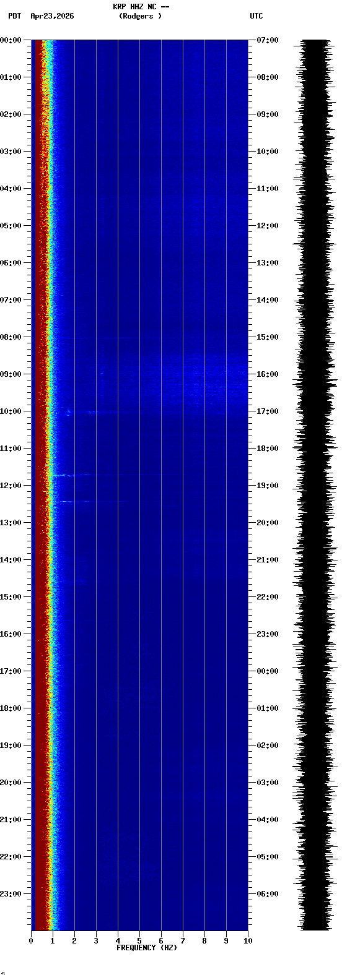Click the bright streak near 11:45 PDT in spectrogram
342x980 pixels.
71,475
